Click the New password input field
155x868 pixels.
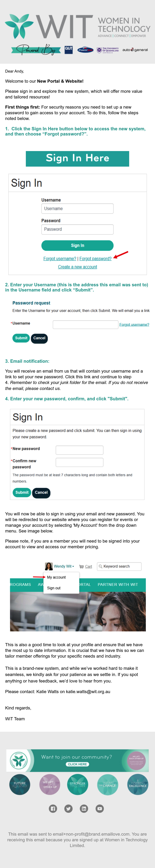point(79,450)
